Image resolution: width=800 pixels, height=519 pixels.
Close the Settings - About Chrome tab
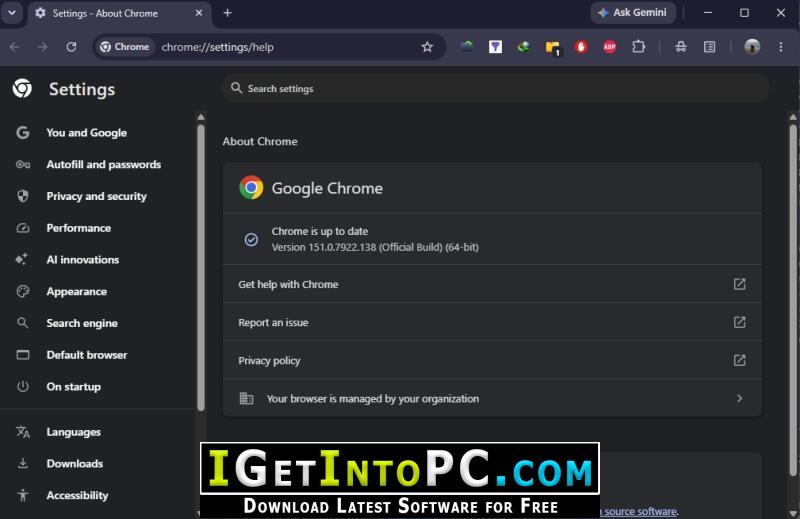(199, 13)
